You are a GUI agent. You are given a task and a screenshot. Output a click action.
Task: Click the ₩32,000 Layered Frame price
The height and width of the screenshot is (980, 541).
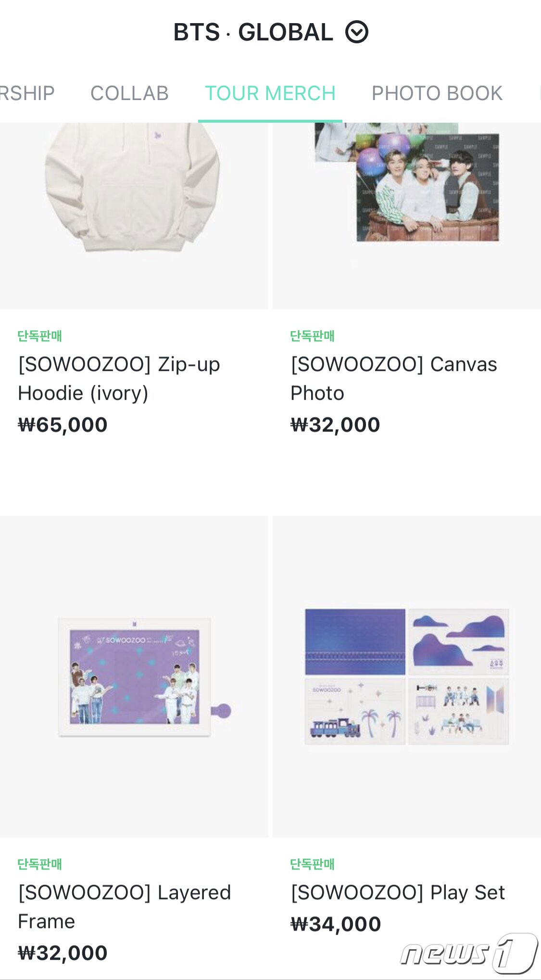[63, 953]
